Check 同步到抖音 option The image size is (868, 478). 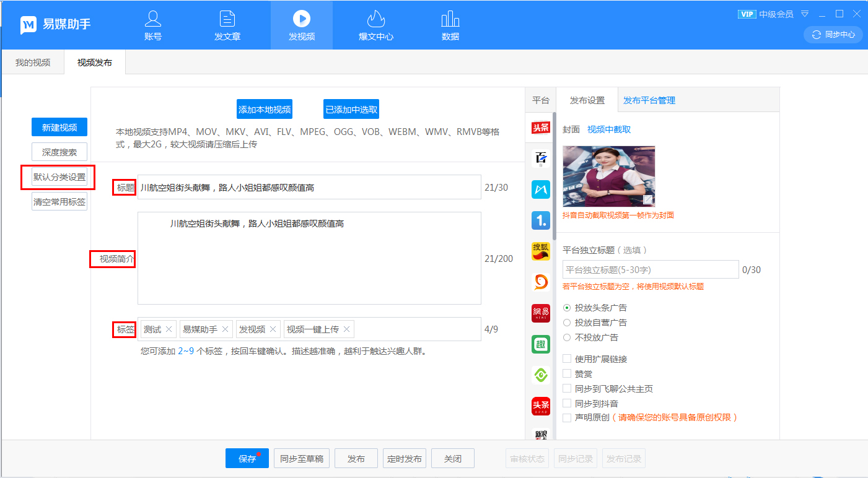click(566, 404)
